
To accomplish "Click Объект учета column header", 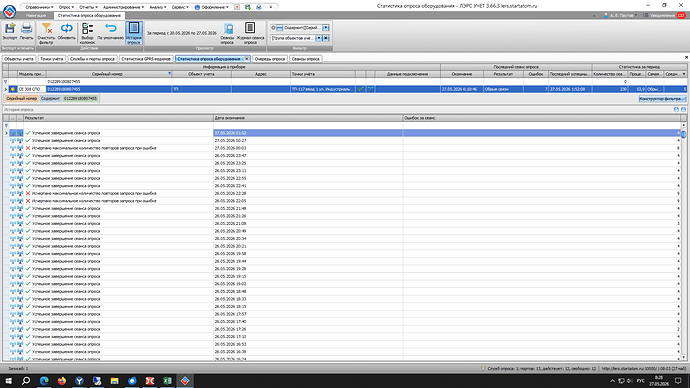I will tap(202, 74).
